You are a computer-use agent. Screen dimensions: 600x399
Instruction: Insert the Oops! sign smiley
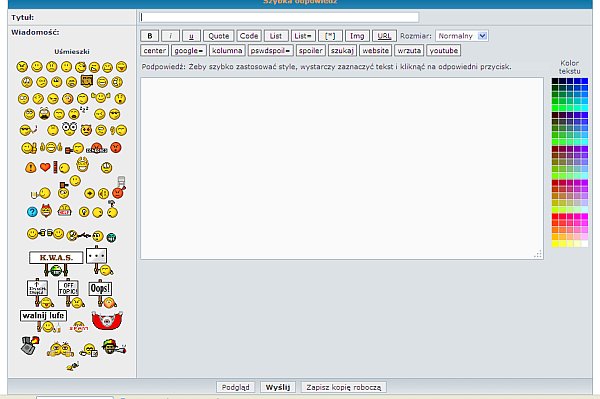coord(102,294)
